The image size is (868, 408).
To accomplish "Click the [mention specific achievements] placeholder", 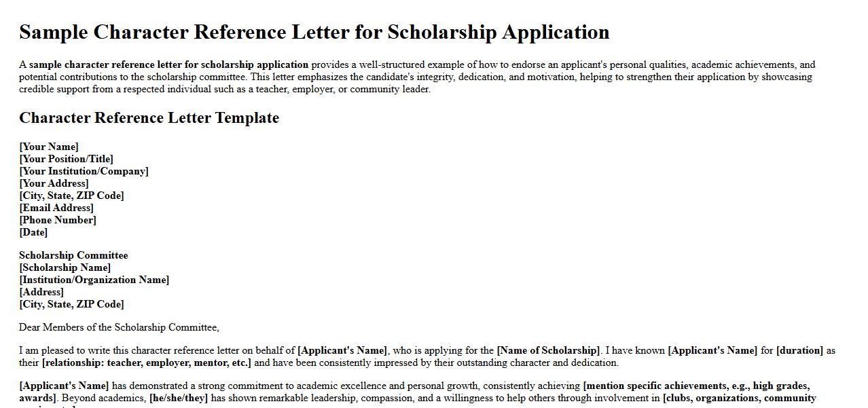I will coord(695,386).
